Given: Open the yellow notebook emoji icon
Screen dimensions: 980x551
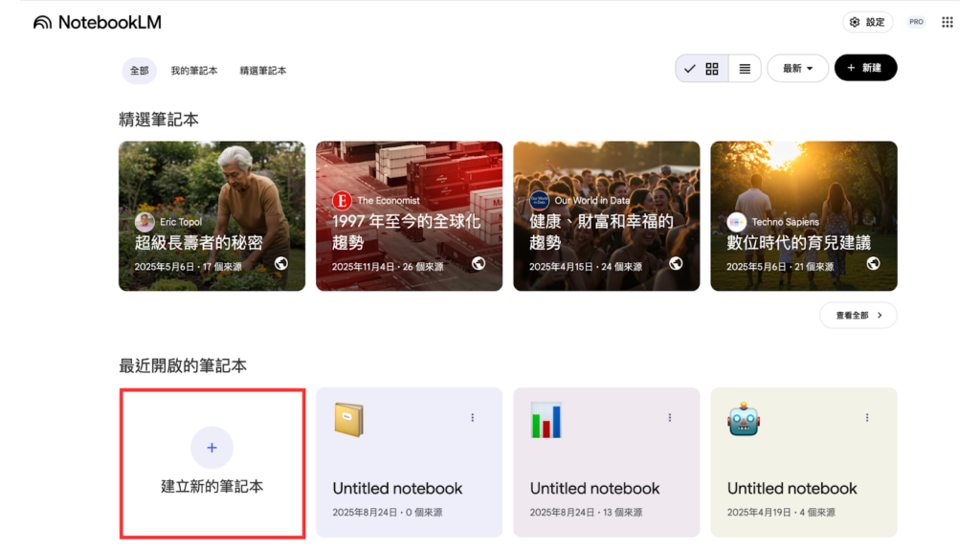Looking at the screenshot, I should [x=348, y=420].
